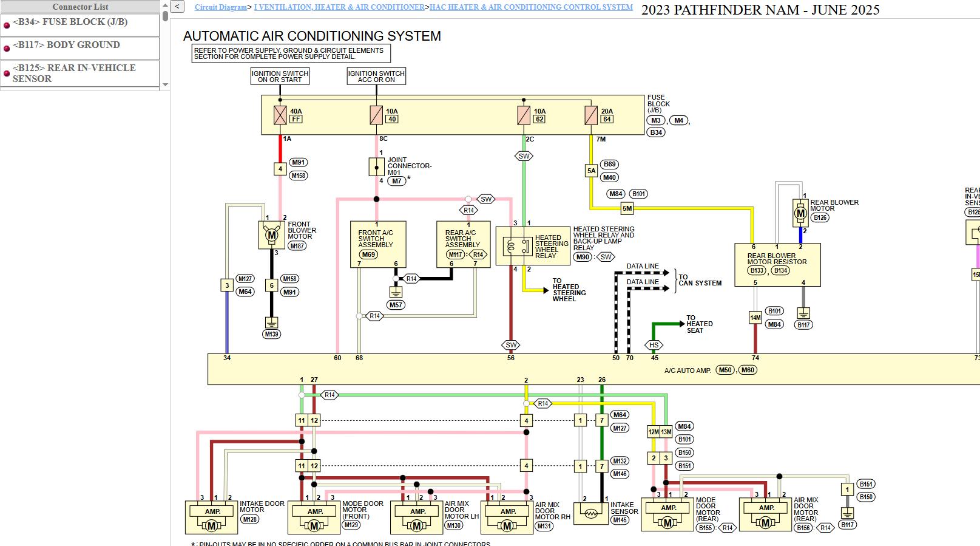
Task: Click the 5M inline connector box
Action: 627,208
